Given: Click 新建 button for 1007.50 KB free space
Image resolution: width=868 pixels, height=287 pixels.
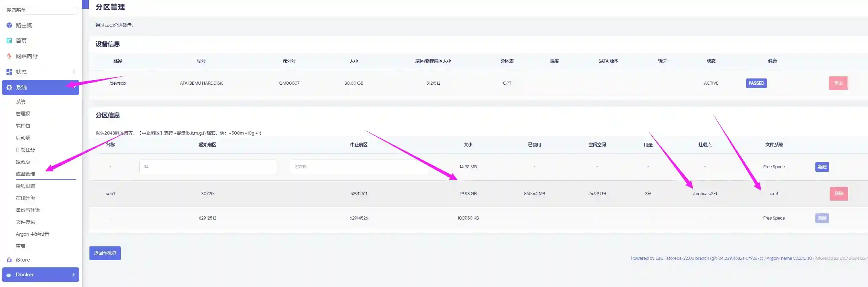Looking at the screenshot, I should pos(822,218).
